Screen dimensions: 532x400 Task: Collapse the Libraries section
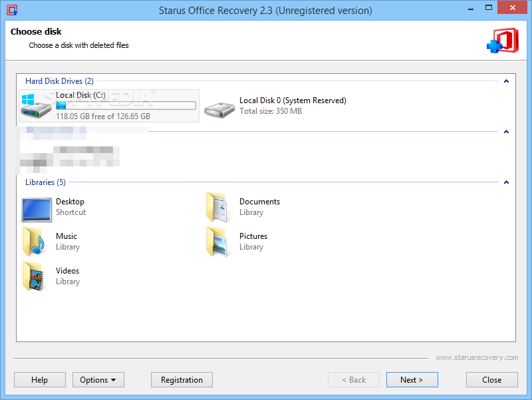tap(506, 182)
